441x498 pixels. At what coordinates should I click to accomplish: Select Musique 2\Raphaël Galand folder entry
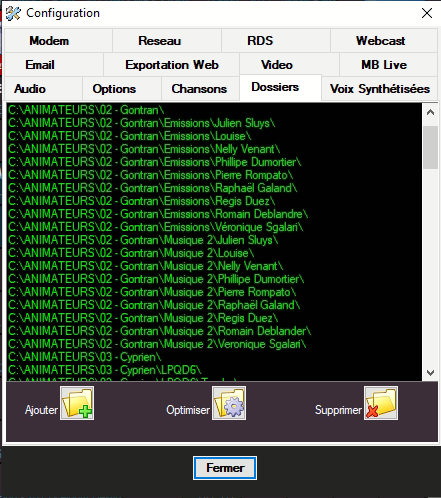(x=154, y=305)
